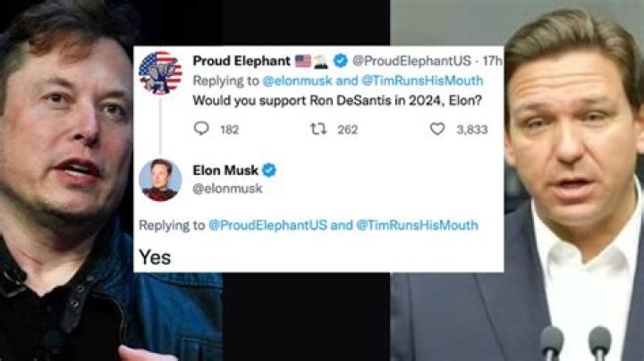Open Proud Elephant's elephant profile avatar
This screenshot has width=644, height=361.
point(160,73)
